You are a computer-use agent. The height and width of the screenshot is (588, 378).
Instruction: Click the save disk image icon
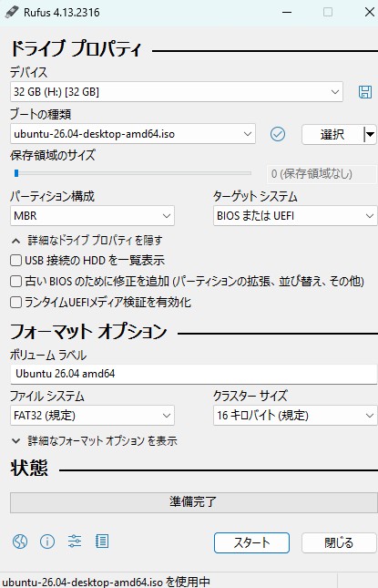(x=365, y=92)
